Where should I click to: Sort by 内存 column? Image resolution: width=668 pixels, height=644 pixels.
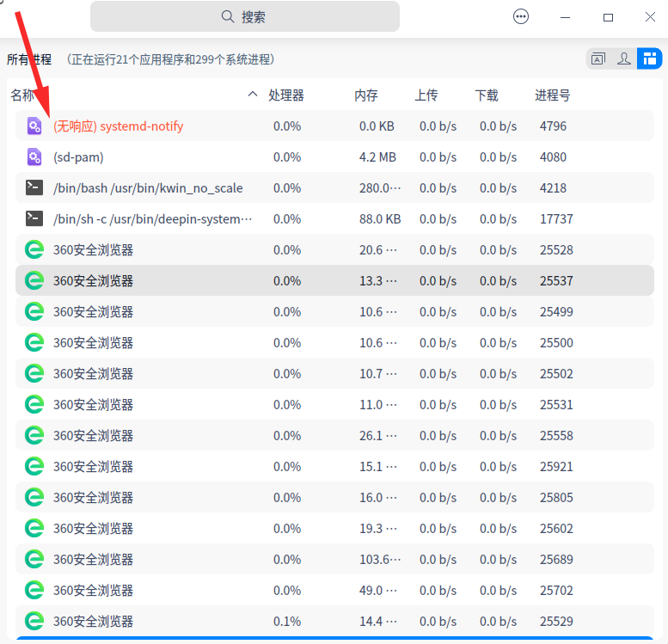click(366, 95)
